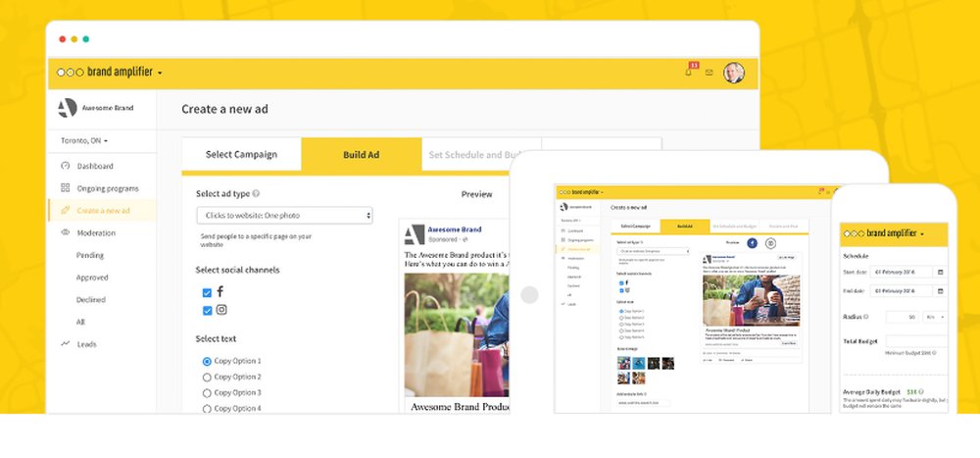The height and width of the screenshot is (458, 980).
Task: Open the Clicks to website ad type dropdown, desktop
Action: pos(284,215)
